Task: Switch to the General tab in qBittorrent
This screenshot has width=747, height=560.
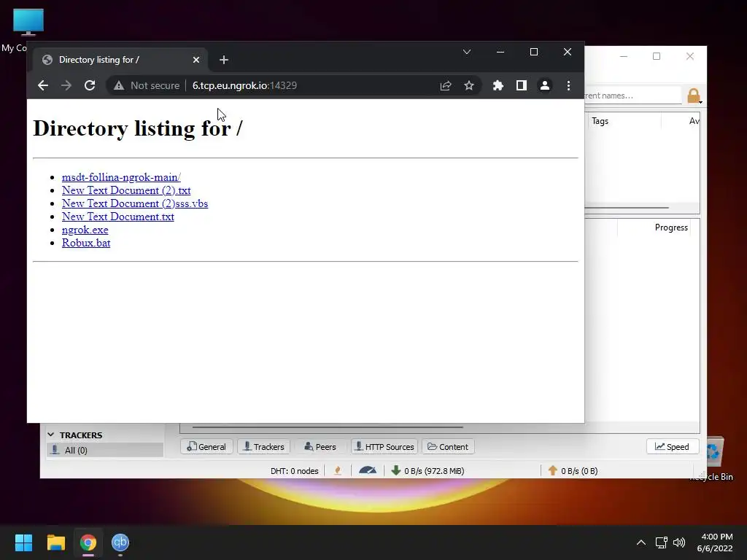Action: coord(206,447)
